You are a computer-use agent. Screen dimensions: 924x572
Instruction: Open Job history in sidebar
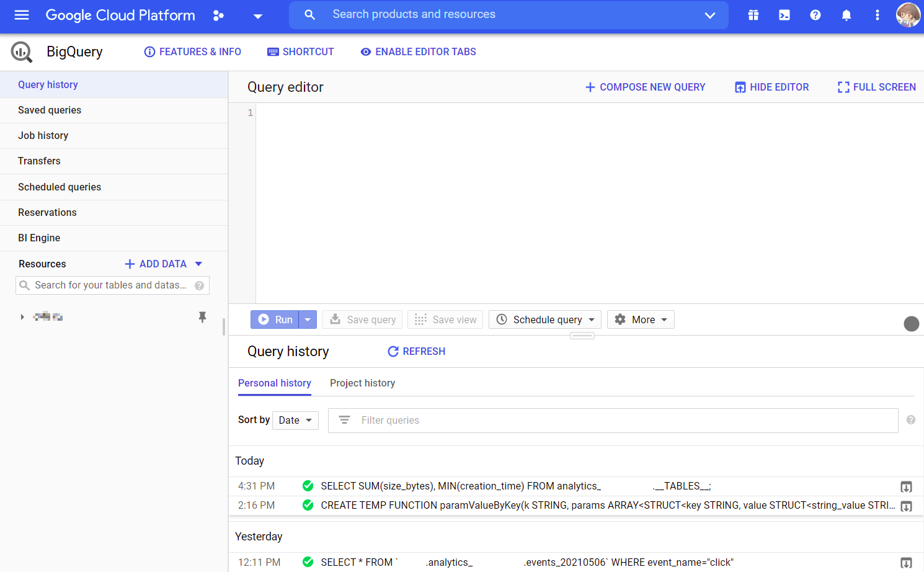(114, 135)
